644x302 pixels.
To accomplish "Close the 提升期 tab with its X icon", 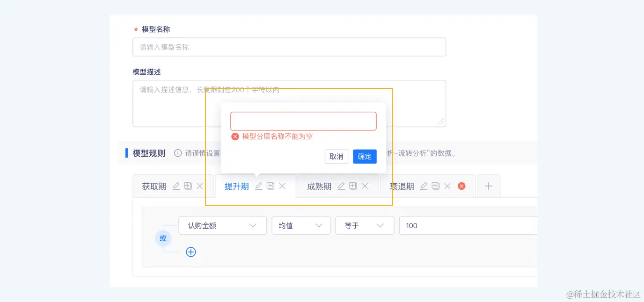I will point(282,186).
